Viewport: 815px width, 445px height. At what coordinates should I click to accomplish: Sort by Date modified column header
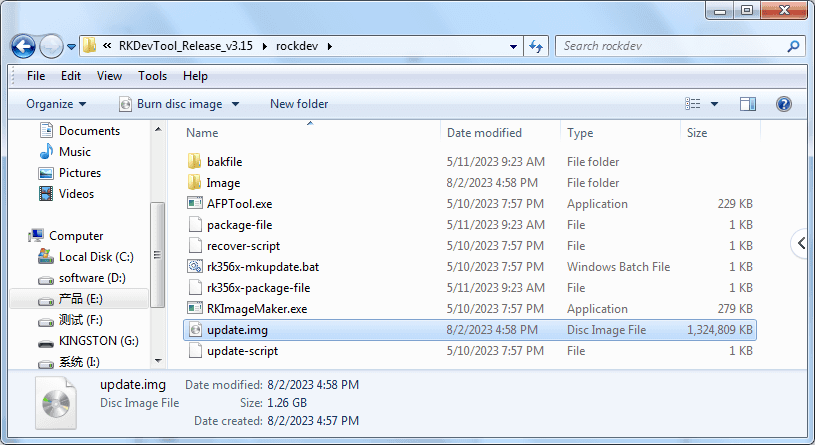click(484, 133)
